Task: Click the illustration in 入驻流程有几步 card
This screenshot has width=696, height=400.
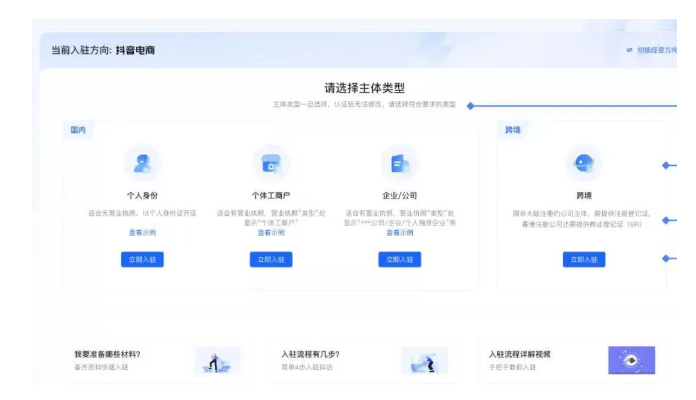Action: [x=424, y=361]
